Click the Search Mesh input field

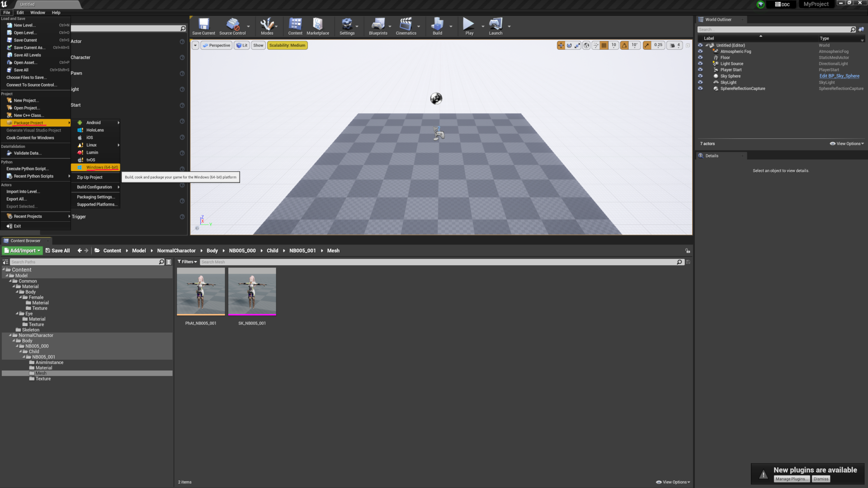point(439,262)
